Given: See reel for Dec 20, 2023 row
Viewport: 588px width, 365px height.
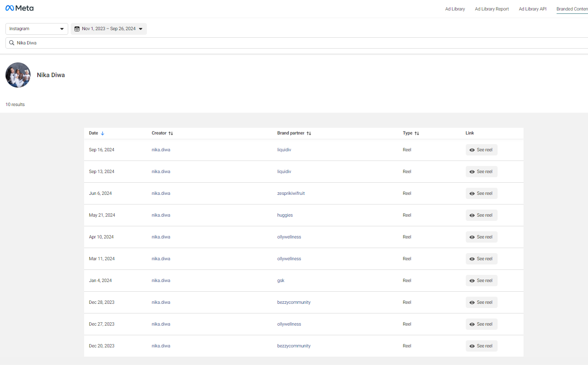Looking at the screenshot, I should click(481, 346).
